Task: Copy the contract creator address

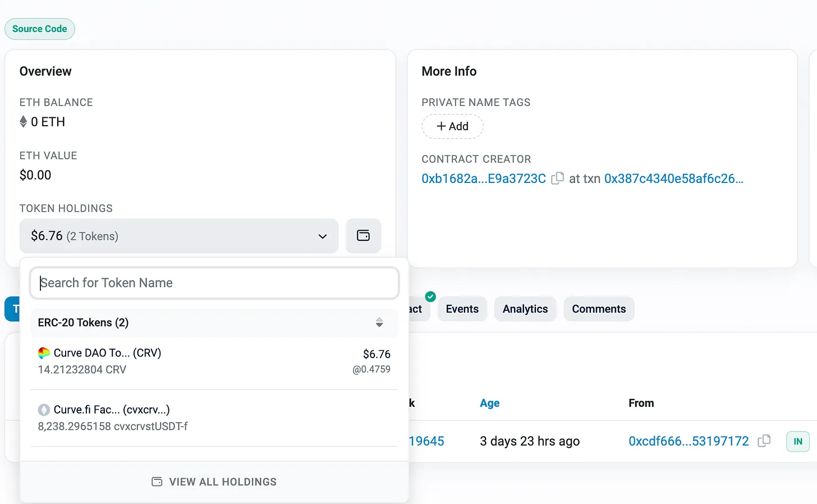Action: click(x=557, y=178)
